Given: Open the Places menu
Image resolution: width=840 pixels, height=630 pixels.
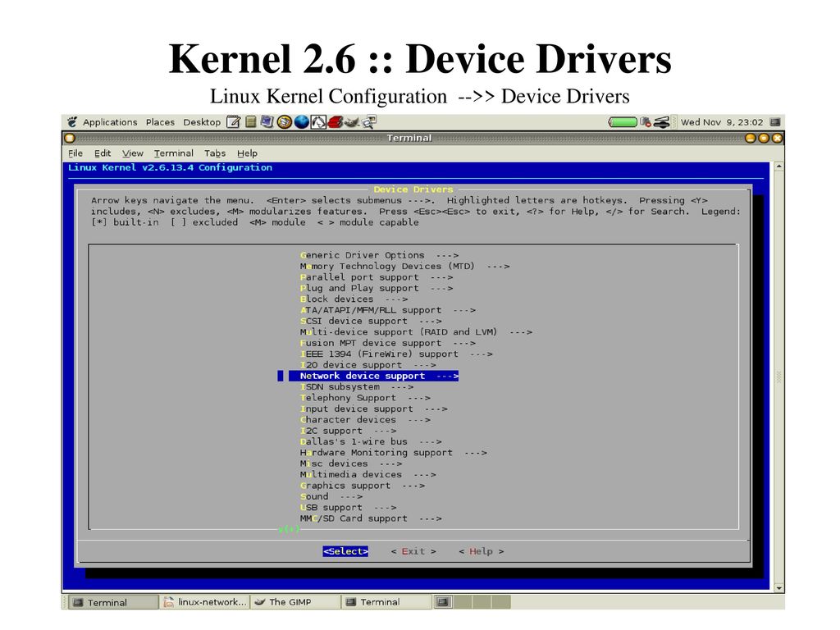Looking at the screenshot, I should [160, 122].
